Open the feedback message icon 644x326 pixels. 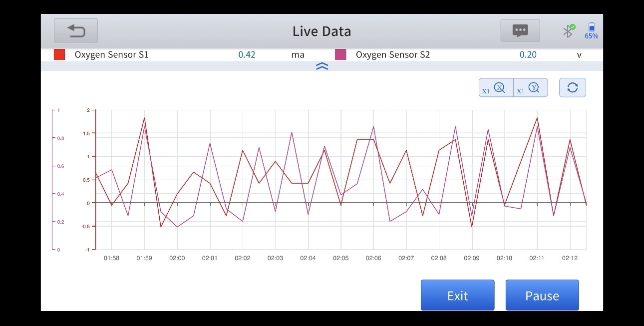coord(520,31)
